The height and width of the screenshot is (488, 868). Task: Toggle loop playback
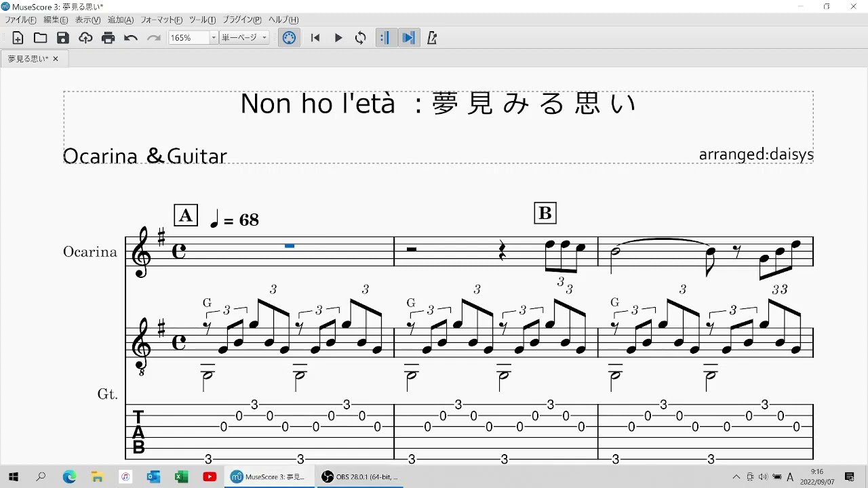point(361,38)
